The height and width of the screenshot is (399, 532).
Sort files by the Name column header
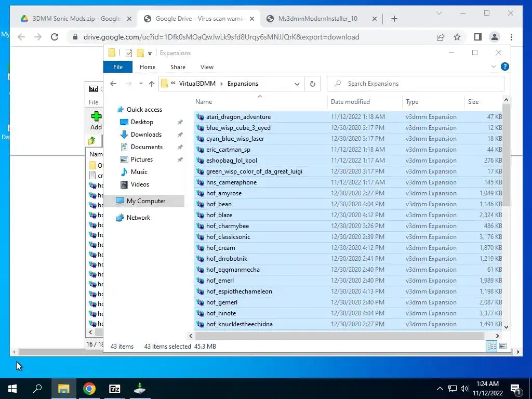click(204, 101)
